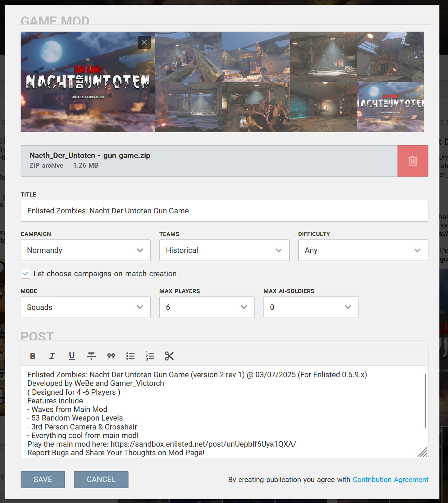
Task: Click the line 'Developed by WeBe and Gamer_Victorch'
Action: [96, 383]
